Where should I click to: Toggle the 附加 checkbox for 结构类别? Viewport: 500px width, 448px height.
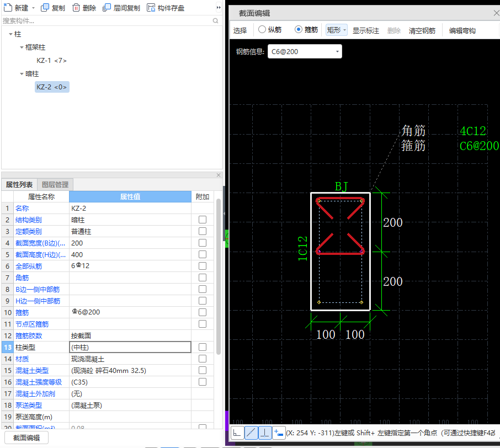[x=203, y=220]
